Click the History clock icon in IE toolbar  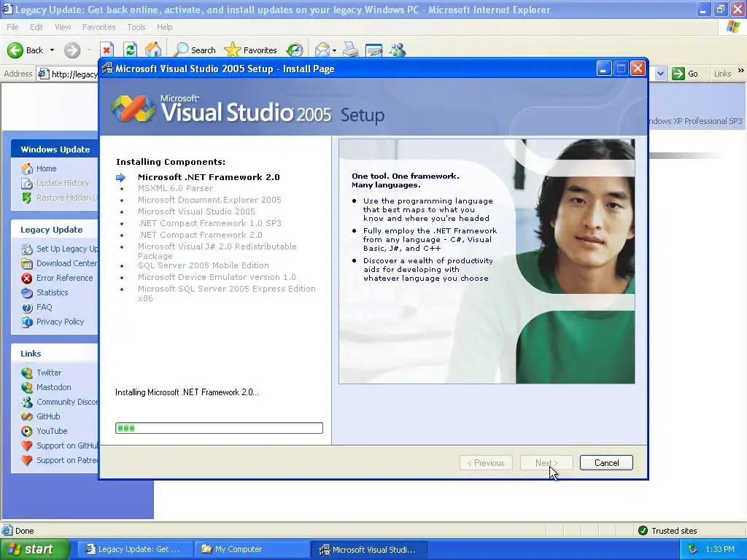[295, 50]
